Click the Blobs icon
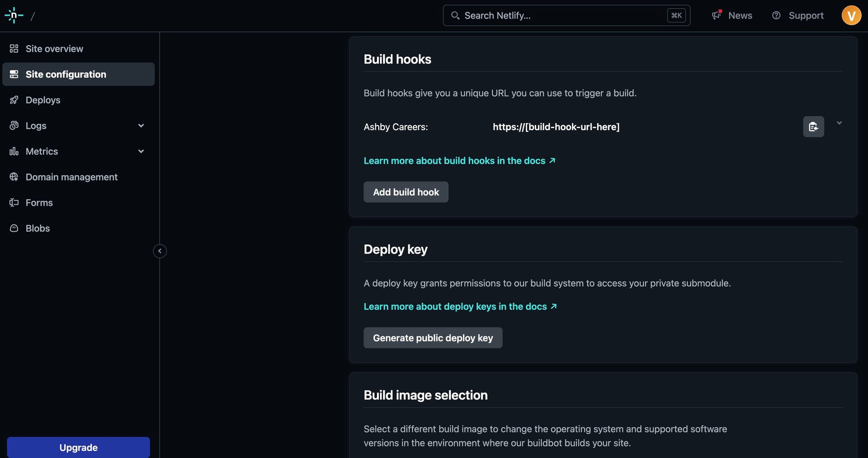The width and height of the screenshot is (868, 458). [14, 228]
